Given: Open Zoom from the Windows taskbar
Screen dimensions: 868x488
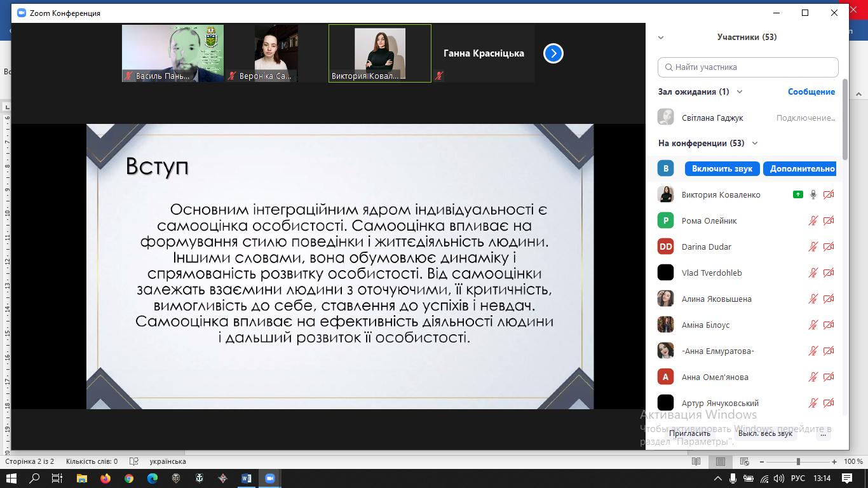Looking at the screenshot, I should (x=269, y=478).
